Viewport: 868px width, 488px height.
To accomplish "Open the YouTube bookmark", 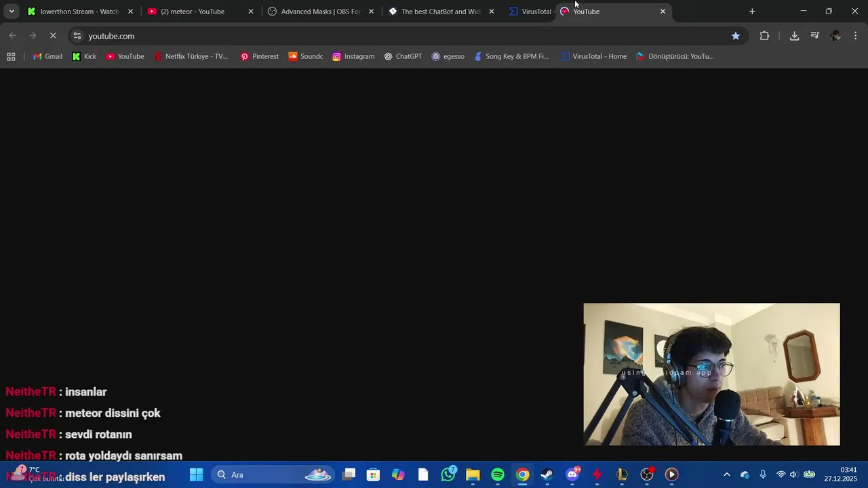I will click(125, 56).
